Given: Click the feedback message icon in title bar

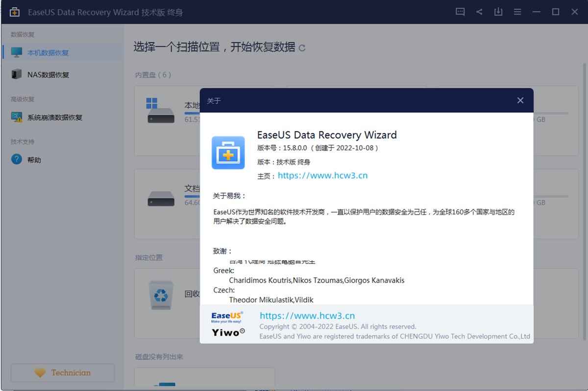Looking at the screenshot, I should click(460, 12).
